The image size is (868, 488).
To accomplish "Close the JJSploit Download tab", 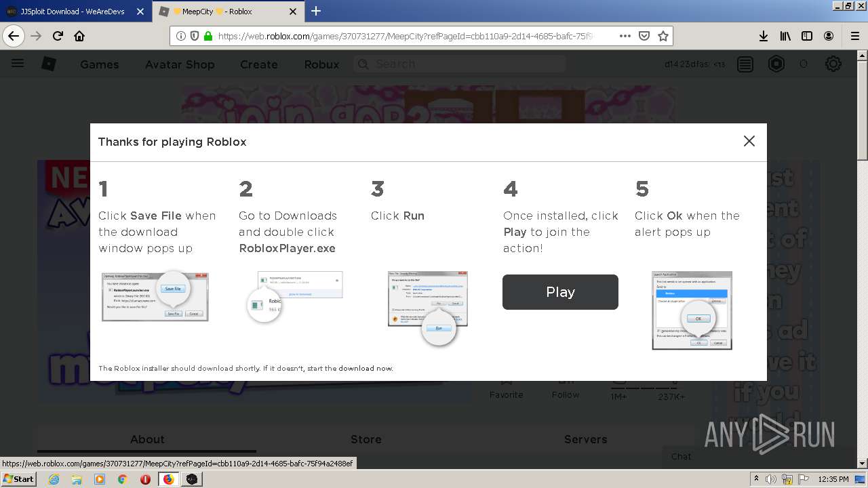I will pyautogui.click(x=140, y=12).
